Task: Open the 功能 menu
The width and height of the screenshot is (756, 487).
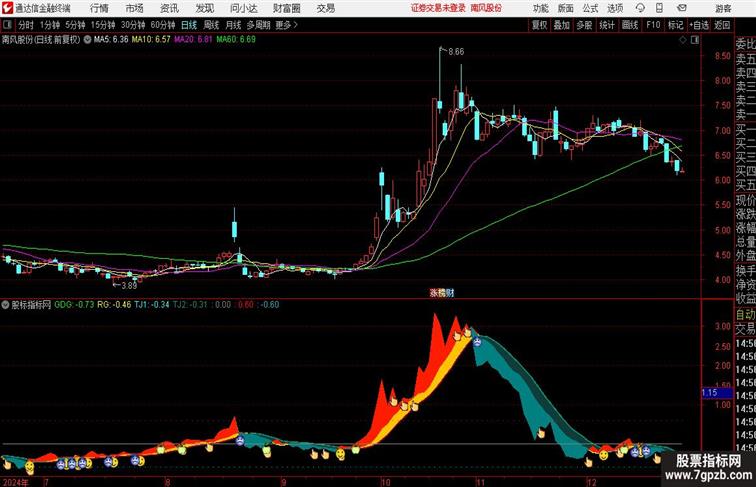Action: click(540, 8)
